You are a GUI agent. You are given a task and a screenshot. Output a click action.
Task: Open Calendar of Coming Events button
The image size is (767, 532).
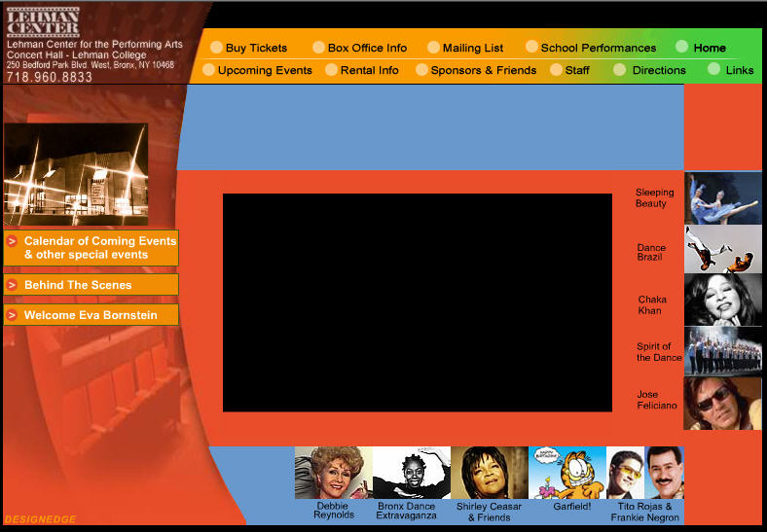pos(91,248)
